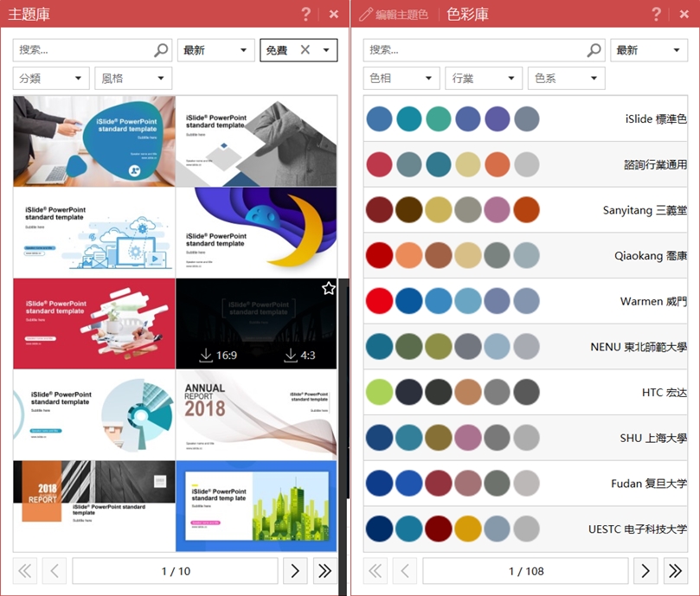Select the green city skyline template

click(256, 506)
